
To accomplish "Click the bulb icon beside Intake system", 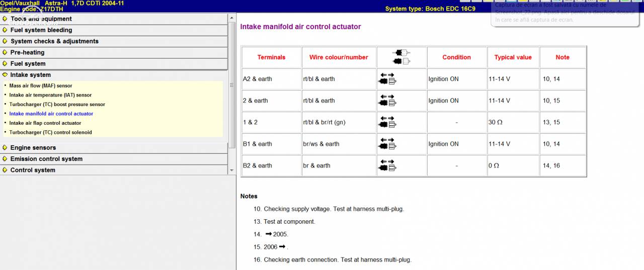I will point(5,75).
